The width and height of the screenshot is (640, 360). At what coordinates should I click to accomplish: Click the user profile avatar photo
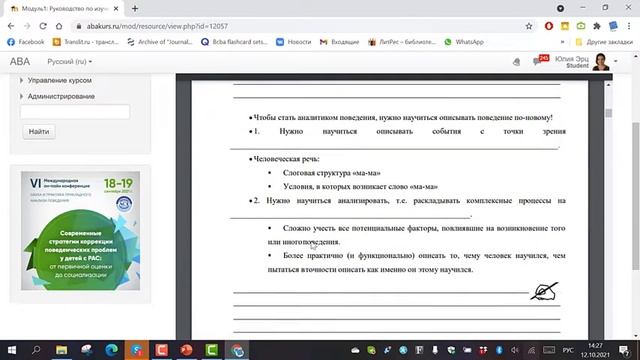pos(601,62)
